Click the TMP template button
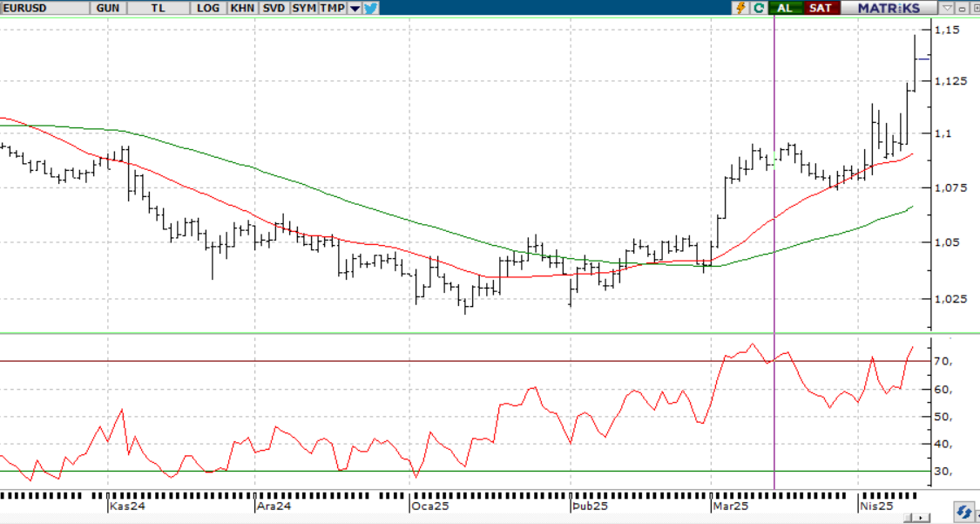The width and height of the screenshot is (980, 524). pyautogui.click(x=333, y=8)
